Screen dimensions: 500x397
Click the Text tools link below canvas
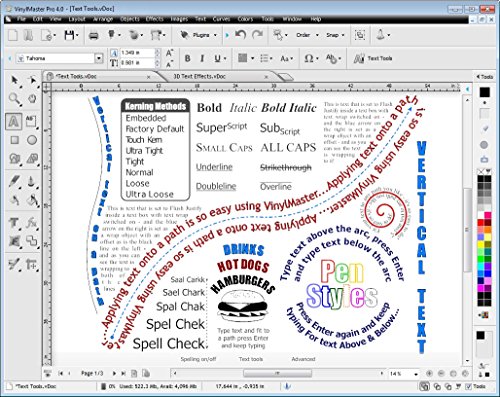251,359
